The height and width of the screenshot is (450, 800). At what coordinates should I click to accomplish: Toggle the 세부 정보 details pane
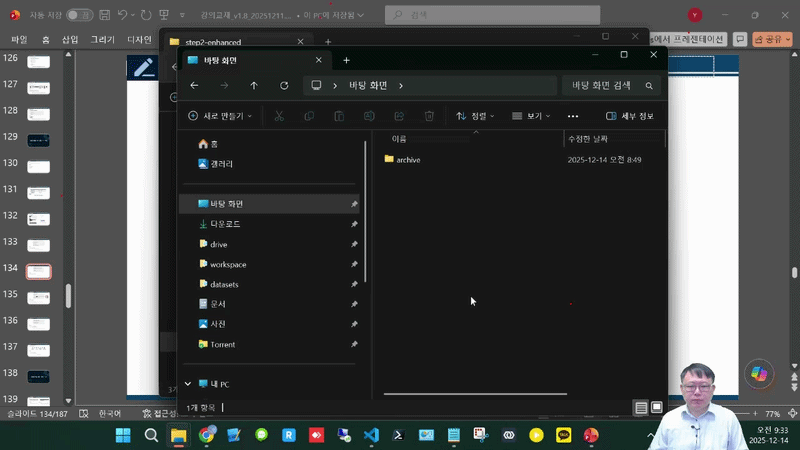pyautogui.click(x=630, y=116)
